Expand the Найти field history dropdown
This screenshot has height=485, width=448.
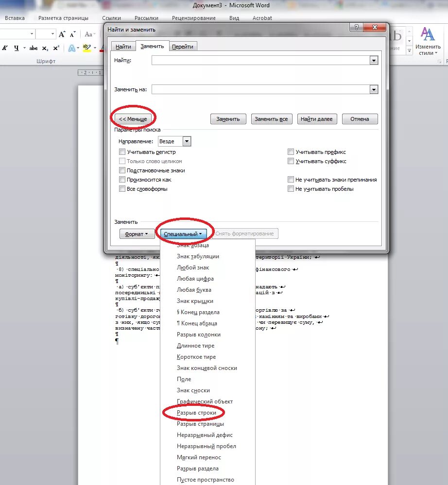click(x=374, y=60)
